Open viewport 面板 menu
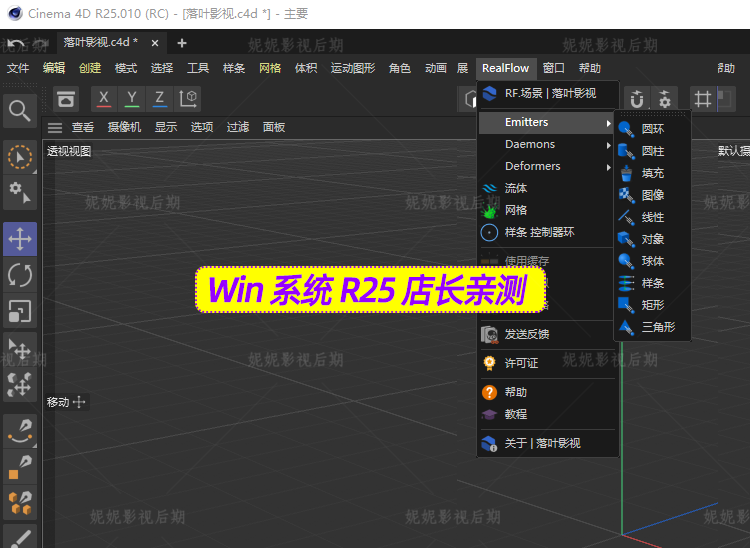This screenshot has width=750, height=548. pyautogui.click(x=274, y=127)
